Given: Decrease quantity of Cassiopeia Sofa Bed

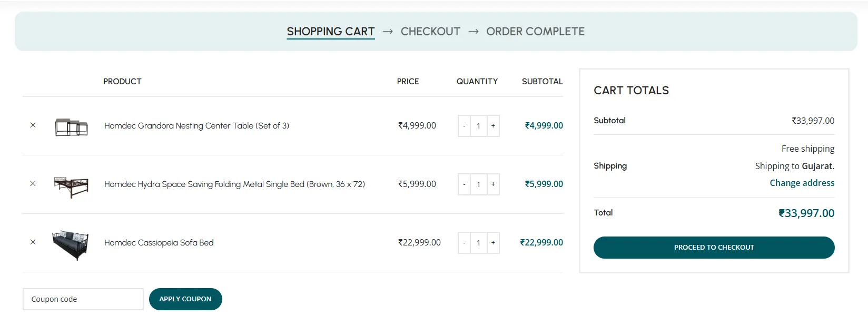Looking at the screenshot, I should [x=464, y=243].
